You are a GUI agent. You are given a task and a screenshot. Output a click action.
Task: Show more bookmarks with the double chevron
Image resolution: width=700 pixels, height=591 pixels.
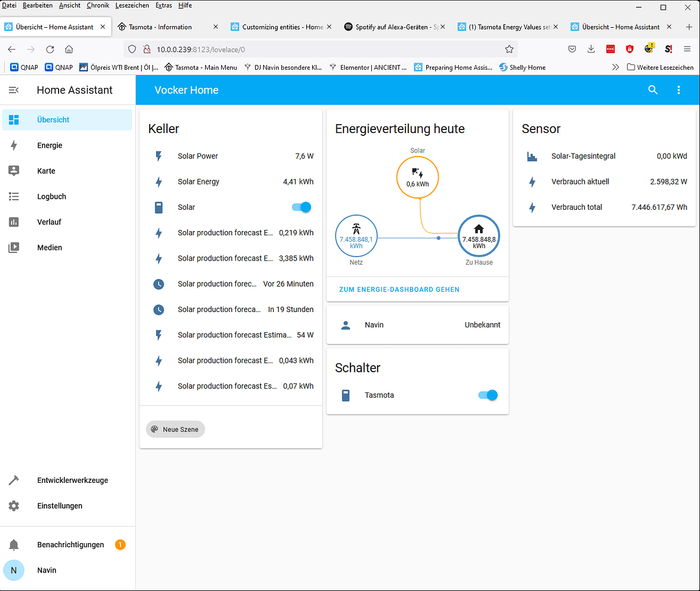coord(615,67)
